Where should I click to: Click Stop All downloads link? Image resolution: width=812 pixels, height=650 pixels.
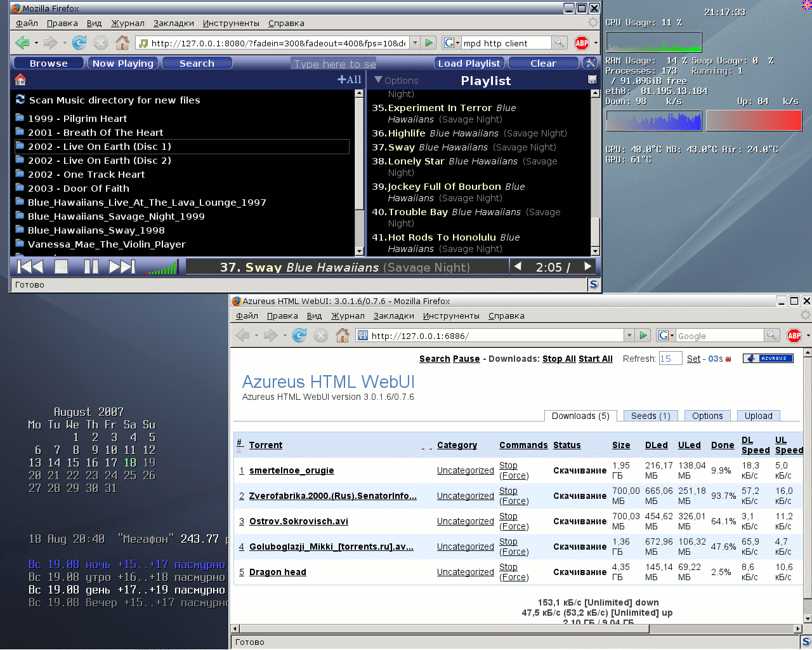(x=559, y=359)
